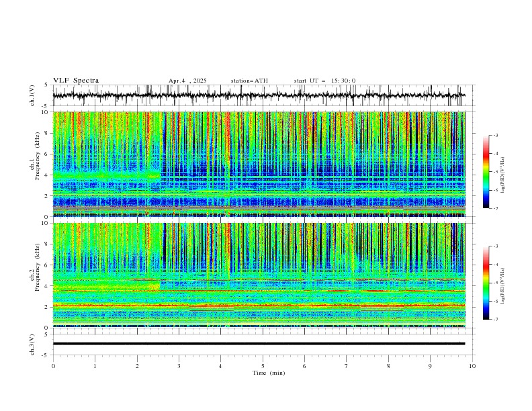Click the 'station=ATH' label

pyautogui.click(x=249, y=81)
